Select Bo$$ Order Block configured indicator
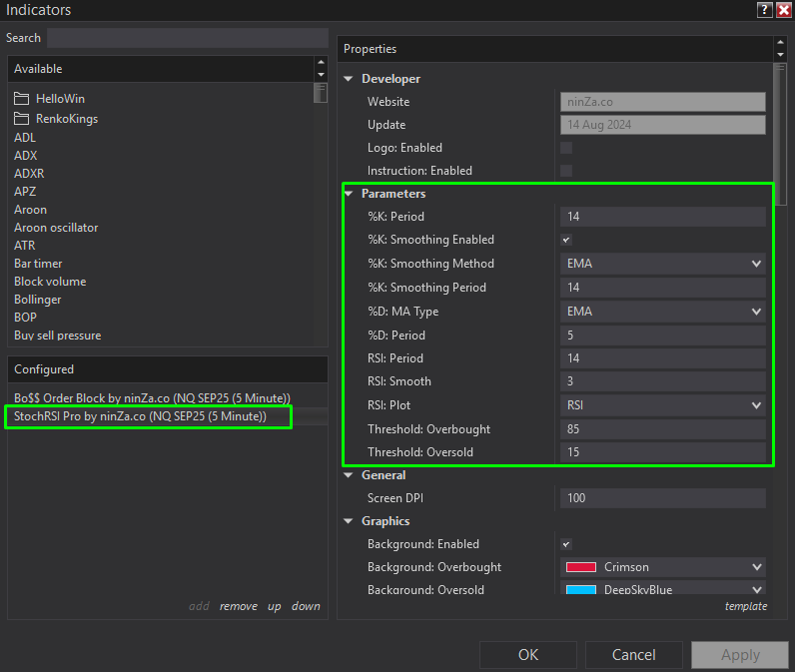The image size is (795, 672). [152, 398]
